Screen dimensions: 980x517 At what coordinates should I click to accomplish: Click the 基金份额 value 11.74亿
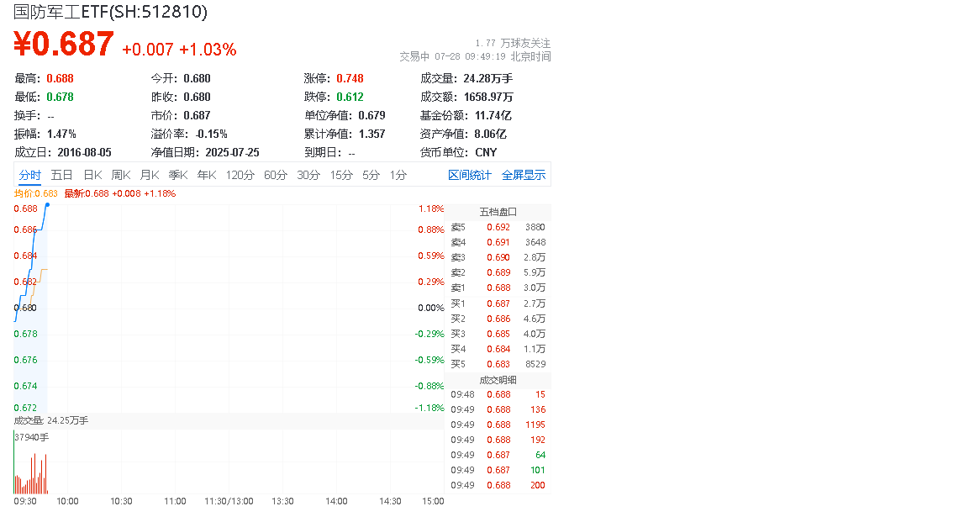pos(493,115)
